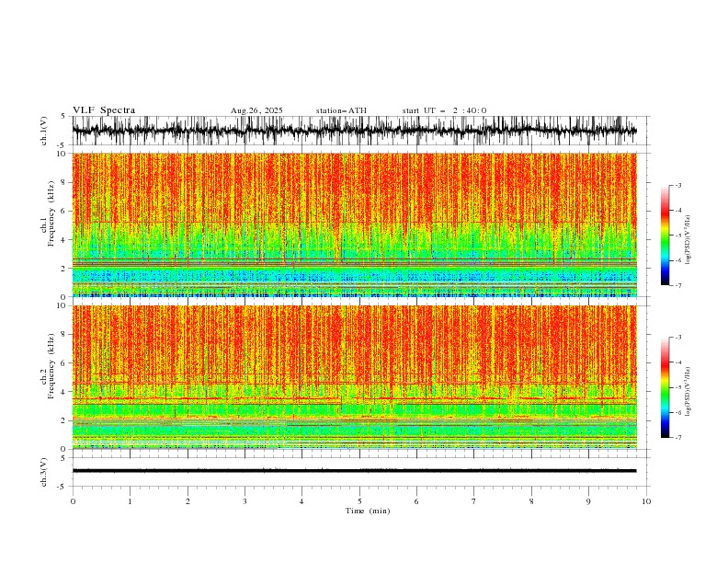This screenshot has height=563, width=728.
Task: Click the ch.3 voltage waveform trace
Action: [x=354, y=471]
